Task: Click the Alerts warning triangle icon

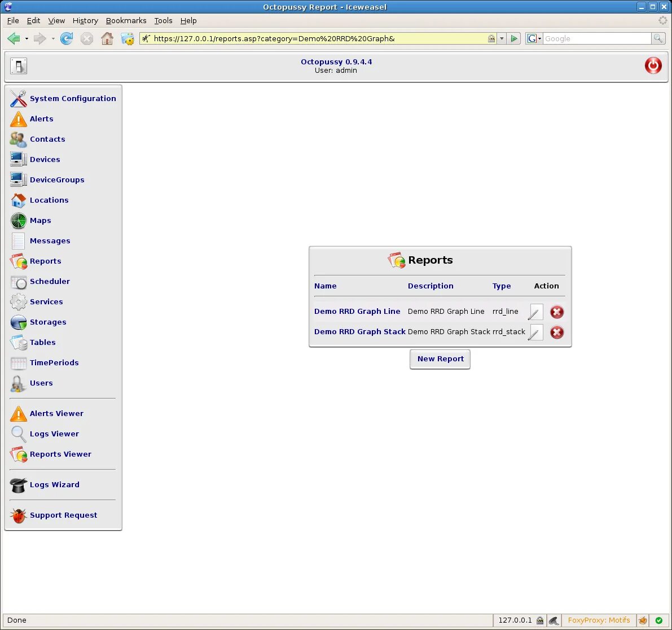Action: (x=19, y=119)
